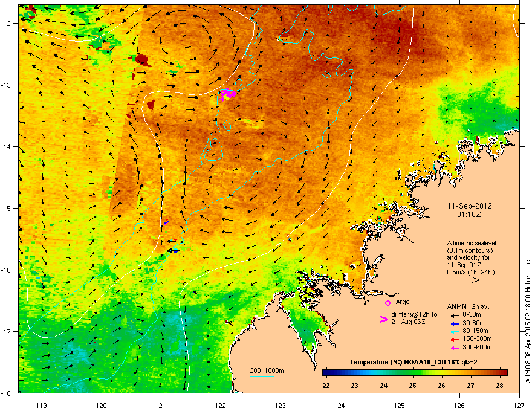The width and height of the screenshot is (532, 411).
Task: Click the 'Argo' legend label
Action: 403,302
